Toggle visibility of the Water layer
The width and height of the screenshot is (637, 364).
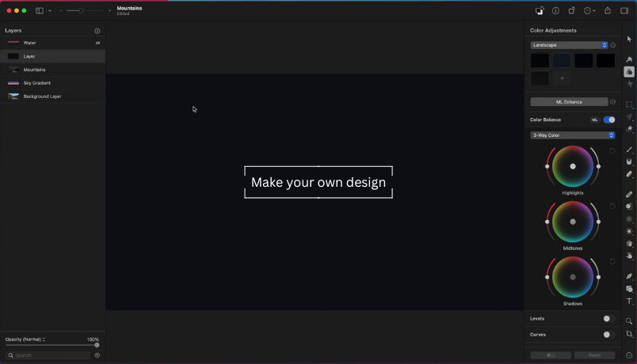pyautogui.click(x=98, y=43)
